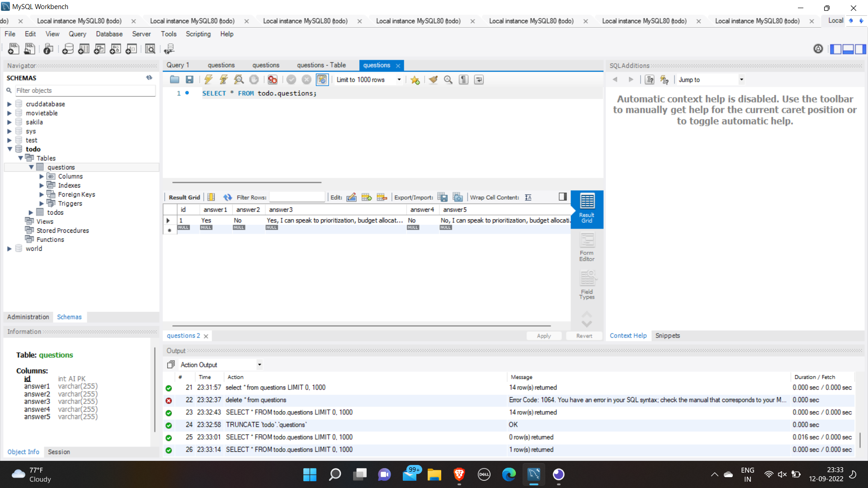
Task: Revert changes in questions 2 editor
Action: (584, 336)
